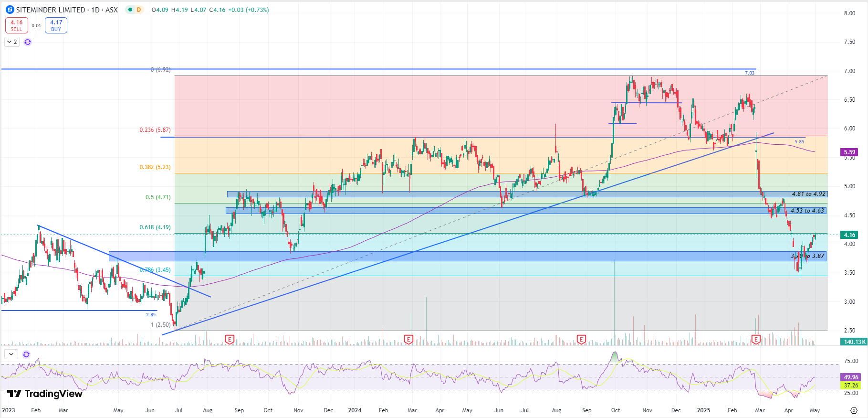Viewport: 868px width, 418px height.
Task: Click the TradingView logo
Action: pyautogui.click(x=45, y=394)
